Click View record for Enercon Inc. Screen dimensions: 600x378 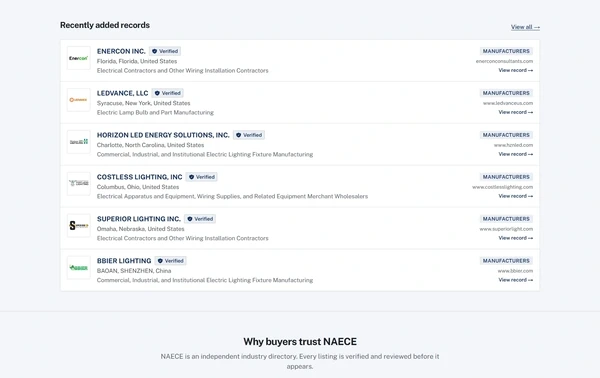(x=515, y=70)
